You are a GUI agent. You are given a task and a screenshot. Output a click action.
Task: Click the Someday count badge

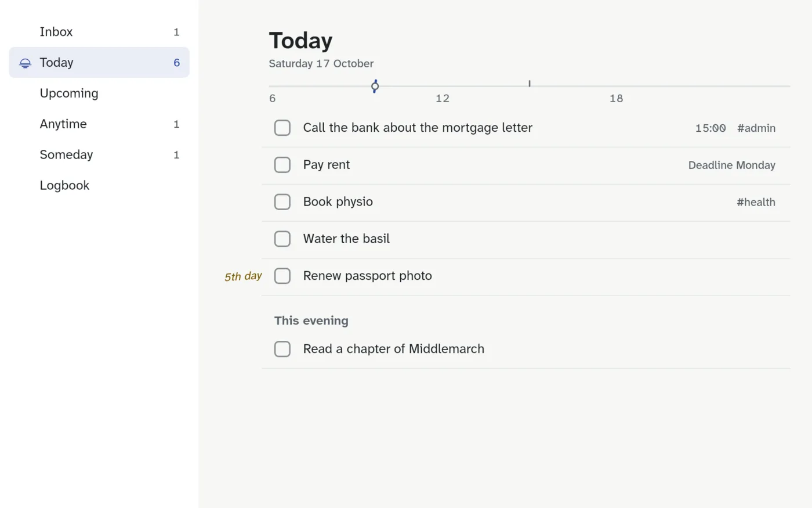click(x=176, y=155)
